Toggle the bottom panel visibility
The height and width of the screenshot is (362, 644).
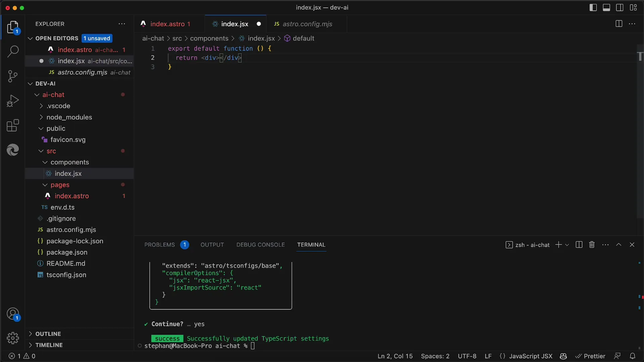tap(606, 7)
